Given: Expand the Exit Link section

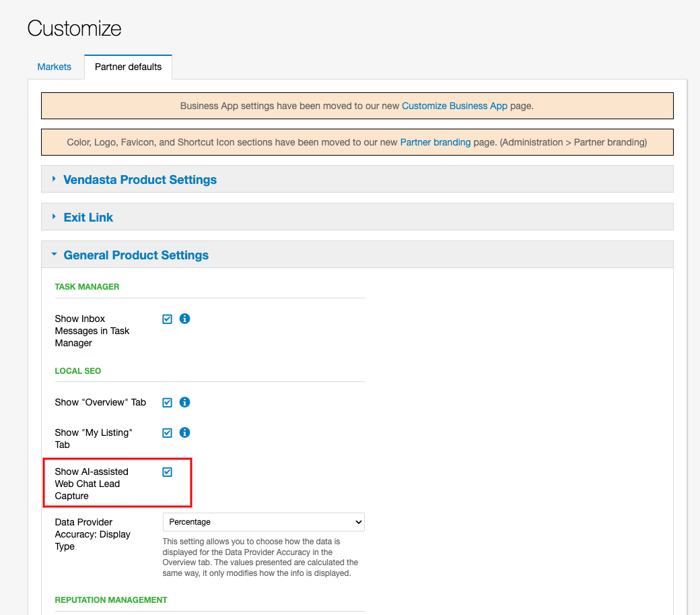Looking at the screenshot, I should pyautogui.click(x=357, y=217).
